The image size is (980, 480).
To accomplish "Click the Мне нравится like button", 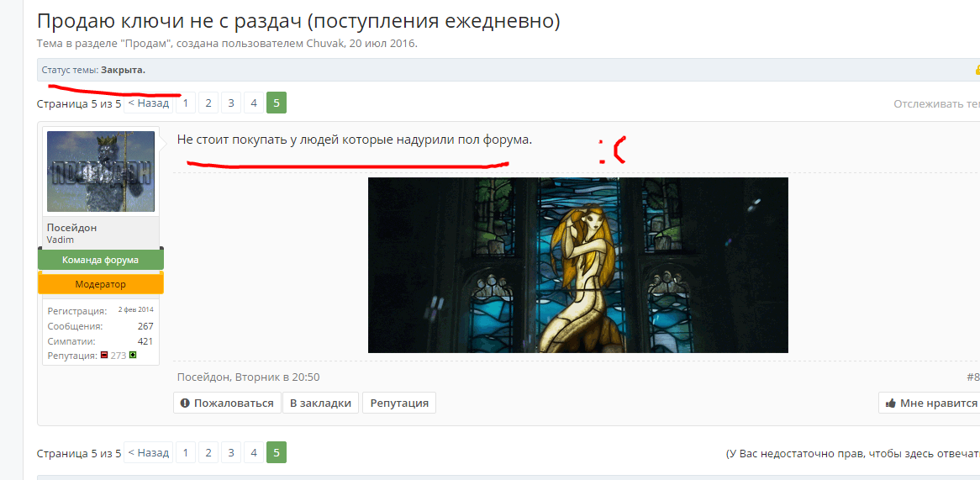I will click(x=929, y=404).
